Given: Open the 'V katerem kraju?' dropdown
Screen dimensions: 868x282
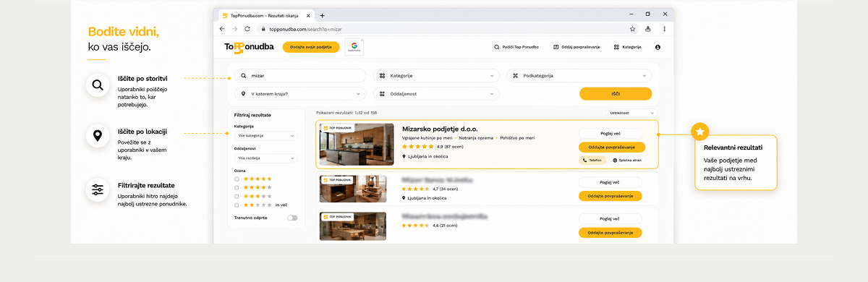Looking at the screenshot, I should (301, 93).
